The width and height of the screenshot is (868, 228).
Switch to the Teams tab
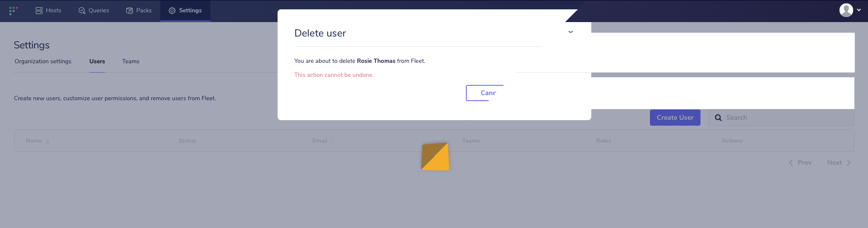(x=130, y=62)
